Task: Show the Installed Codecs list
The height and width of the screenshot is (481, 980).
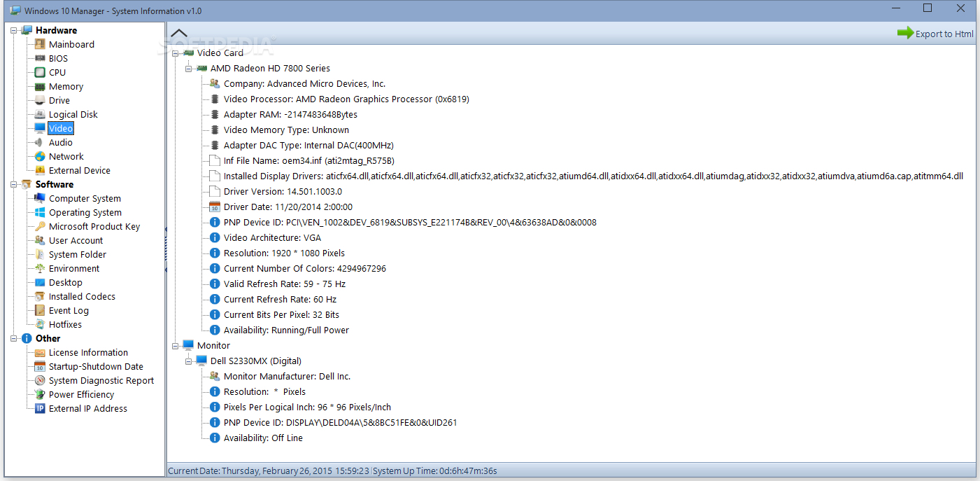Action: [x=82, y=296]
